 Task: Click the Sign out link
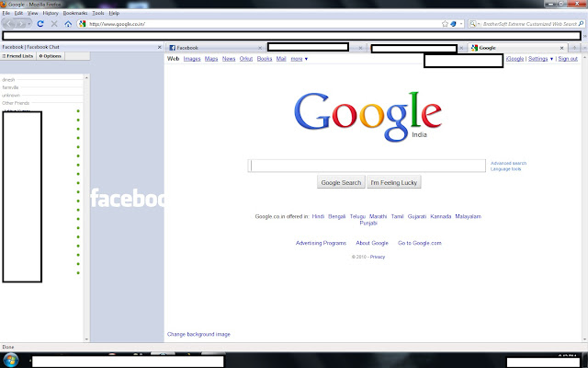(568, 59)
